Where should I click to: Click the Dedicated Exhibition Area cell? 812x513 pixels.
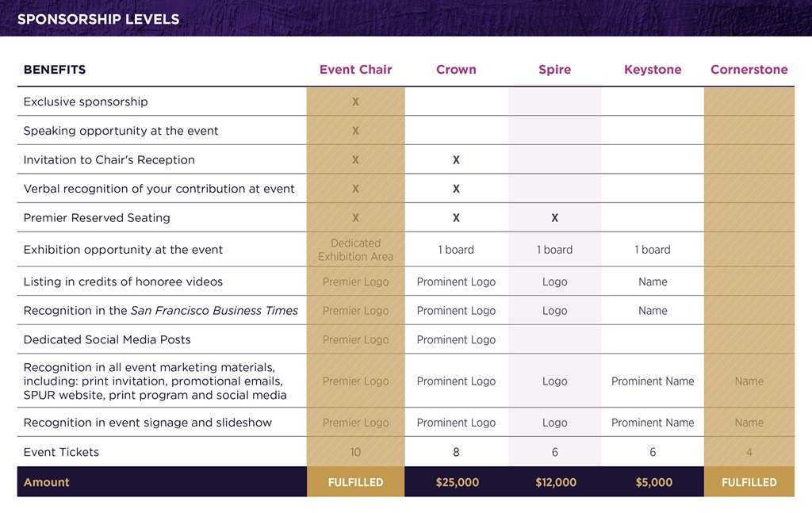point(355,250)
